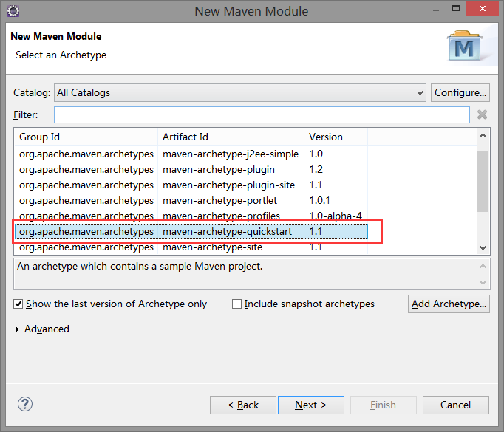Click the Maven M wizard banner icon
The width and height of the screenshot is (504, 432).
point(465,46)
